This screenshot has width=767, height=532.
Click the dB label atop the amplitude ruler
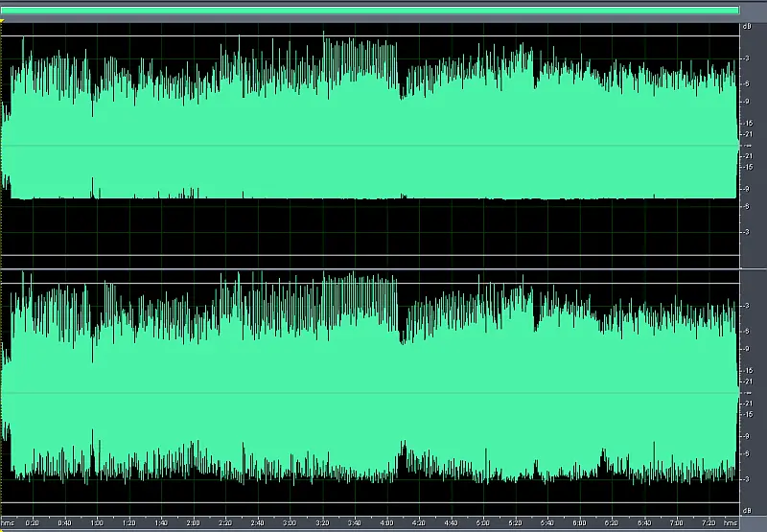747,26
